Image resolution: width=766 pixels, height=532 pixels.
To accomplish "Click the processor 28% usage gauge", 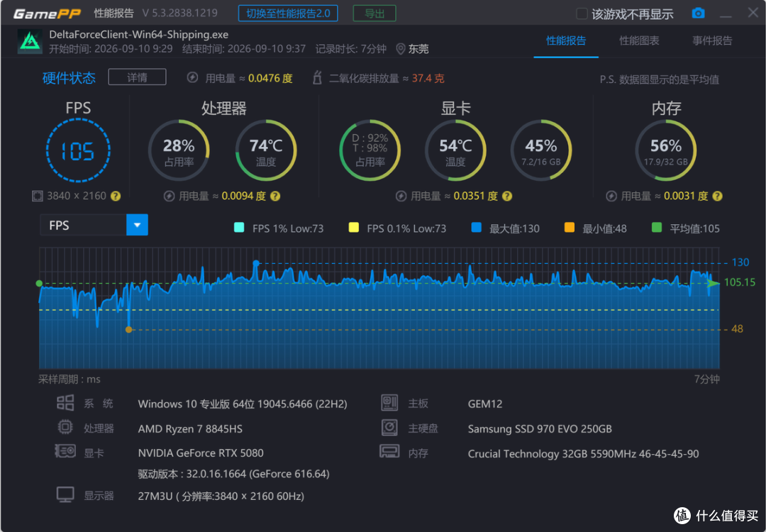I will click(179, 150).
